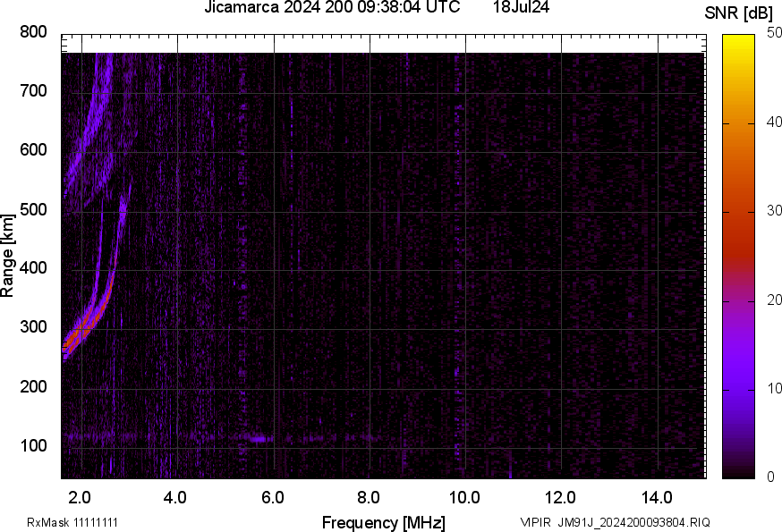Screen dimensions: 782x532
Task: Click the 18Jul24 date annotation
Action: tap(522, 9)
